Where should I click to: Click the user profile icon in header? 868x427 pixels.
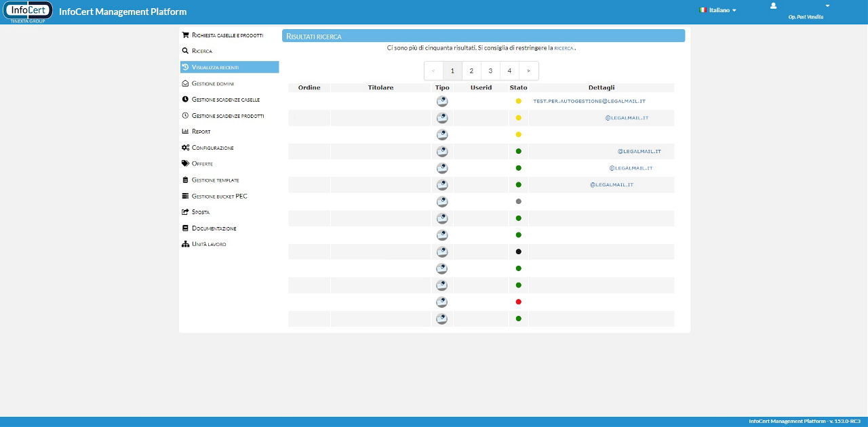(x=773, y=6)
